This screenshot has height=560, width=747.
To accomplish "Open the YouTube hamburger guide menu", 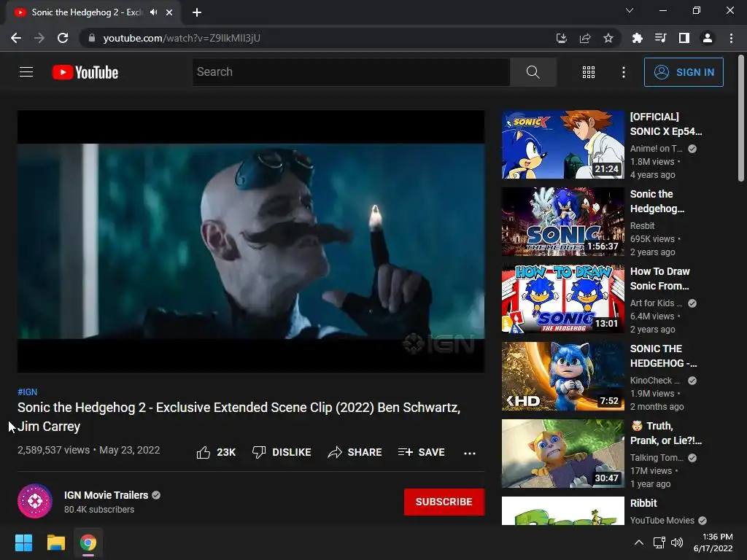I will (x=26, y=72).
